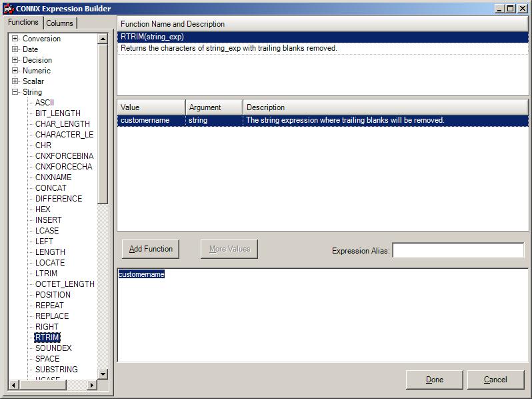Collapse the String category
532x399 pixels.
tap(15, 91)
